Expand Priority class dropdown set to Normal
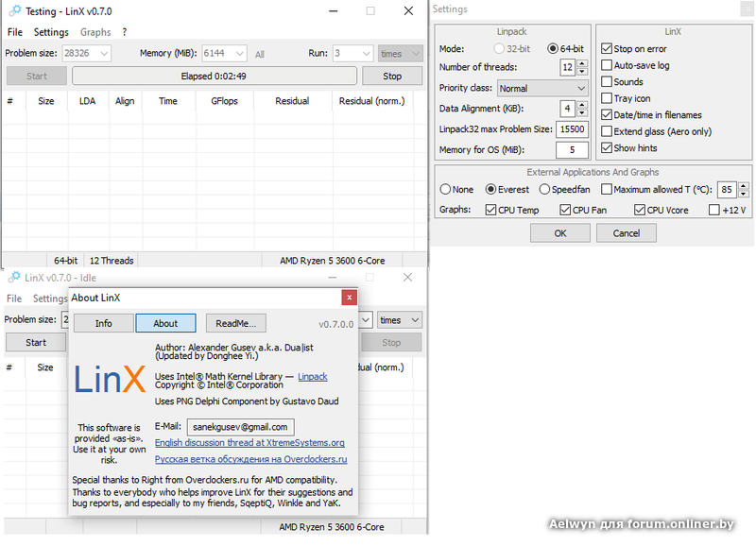This screenshot has height=546, width=756. pos(581,88)
